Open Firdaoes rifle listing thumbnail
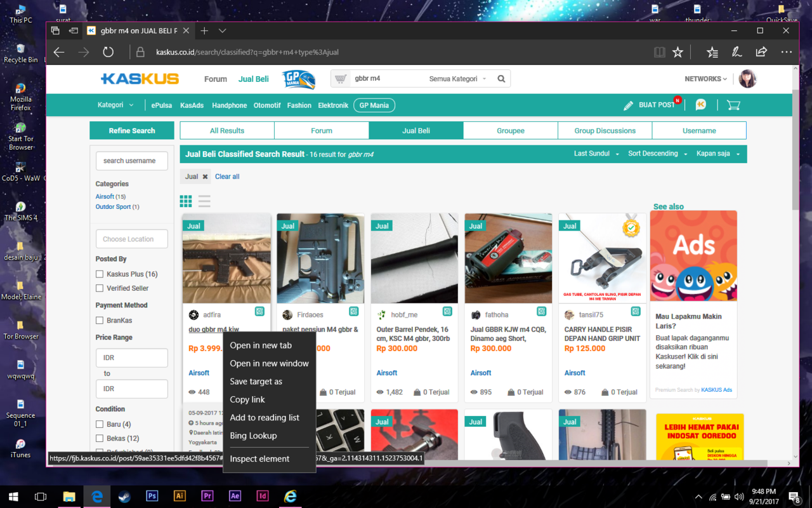812x508 pixels. pyautogui.click(x=320, y=258)
